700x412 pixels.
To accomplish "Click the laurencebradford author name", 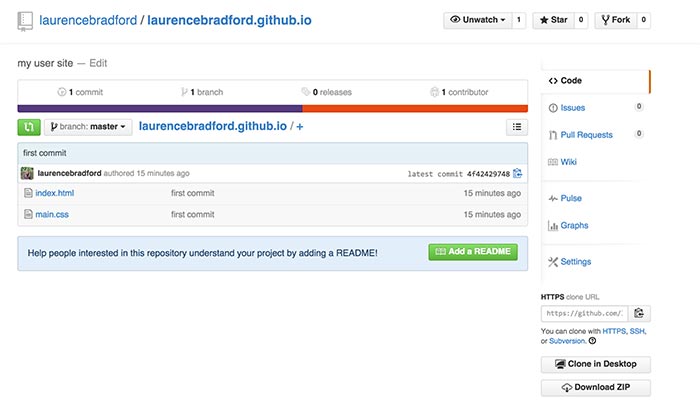I will [x=69, y=173].
